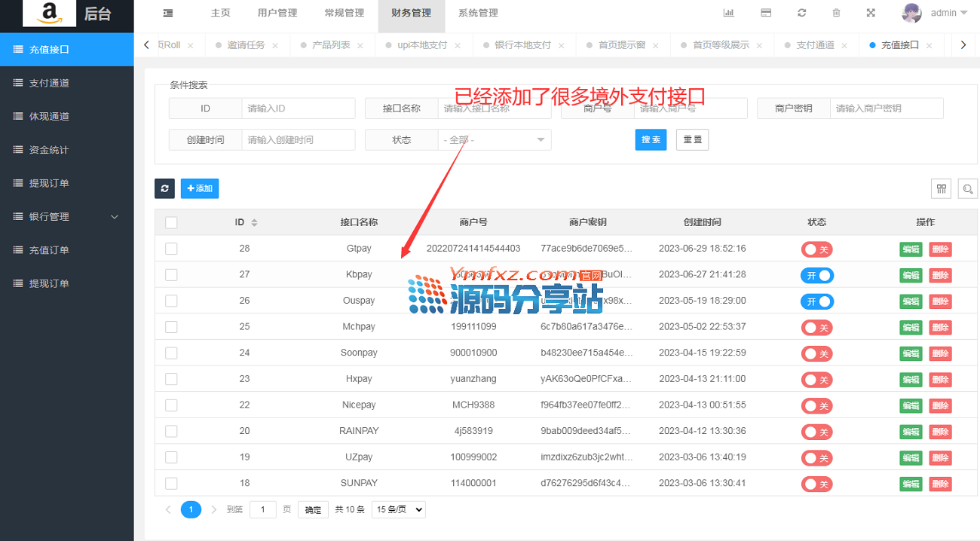Click the refresh icon in top bar
The image size is (980, 541).
pyautogui.click(x=801, y=13)
